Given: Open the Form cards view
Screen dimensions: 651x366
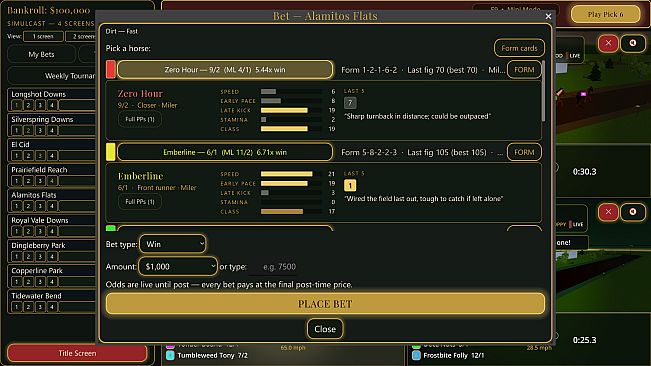Looking at the screenshot, I should click(519, 48).
